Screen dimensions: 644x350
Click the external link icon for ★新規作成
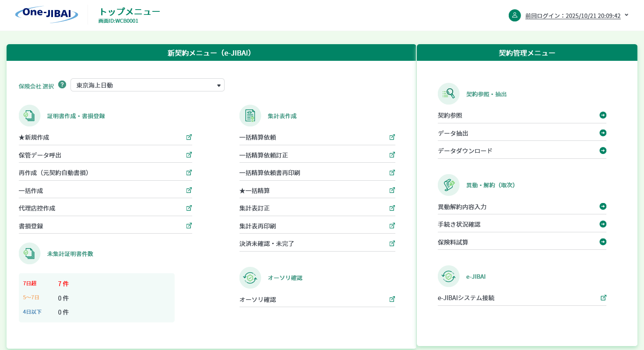[x=189, y=137]
